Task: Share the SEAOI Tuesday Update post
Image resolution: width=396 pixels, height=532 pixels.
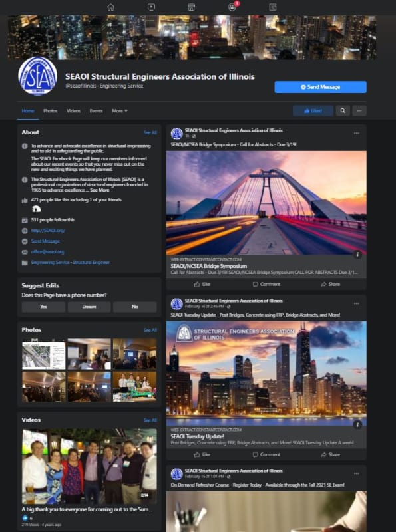Action: (x=331, y=455)
